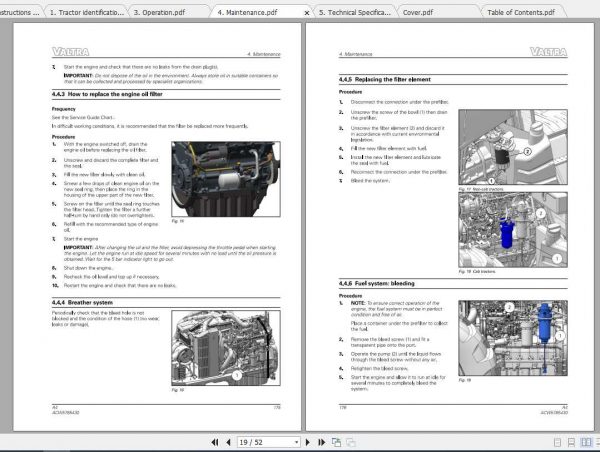Click 'Procedure' subheading under section 4.4.5
Viewport: 600px width, 452px height.
[x=350, y=92]
